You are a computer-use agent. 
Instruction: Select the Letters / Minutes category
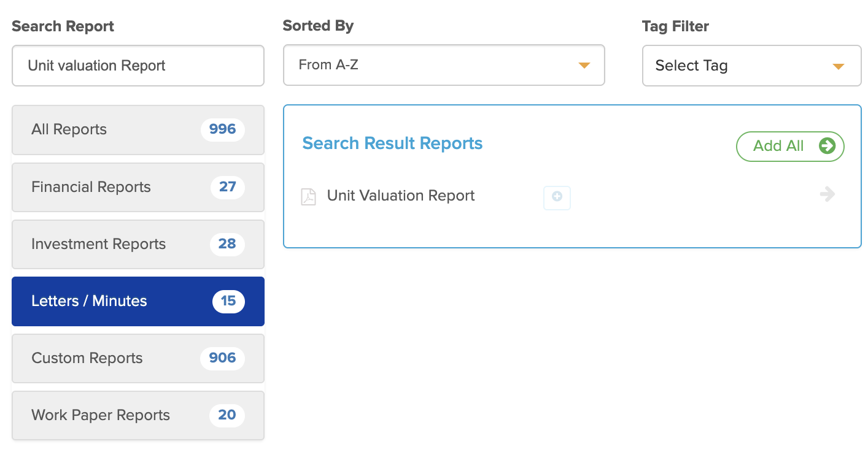[x=138, y=301]
